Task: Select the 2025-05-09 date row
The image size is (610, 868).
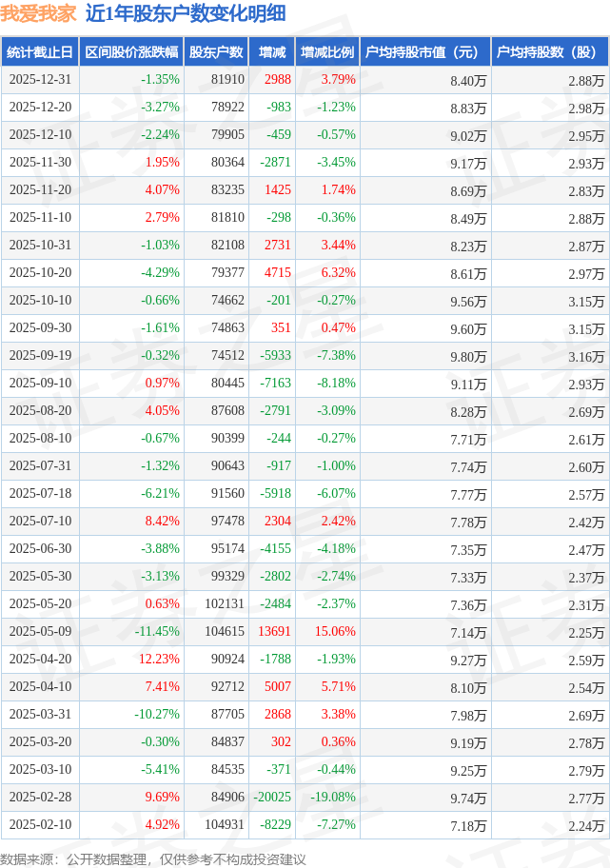Action: 39,631
